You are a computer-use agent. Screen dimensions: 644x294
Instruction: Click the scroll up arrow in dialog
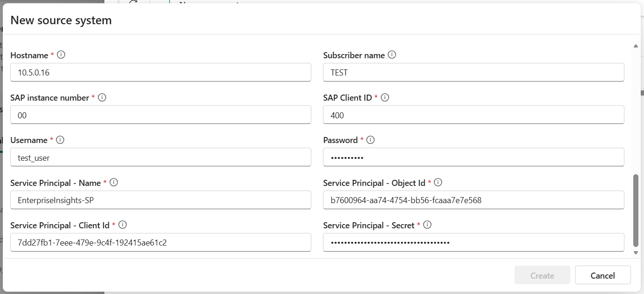(636, 46)
